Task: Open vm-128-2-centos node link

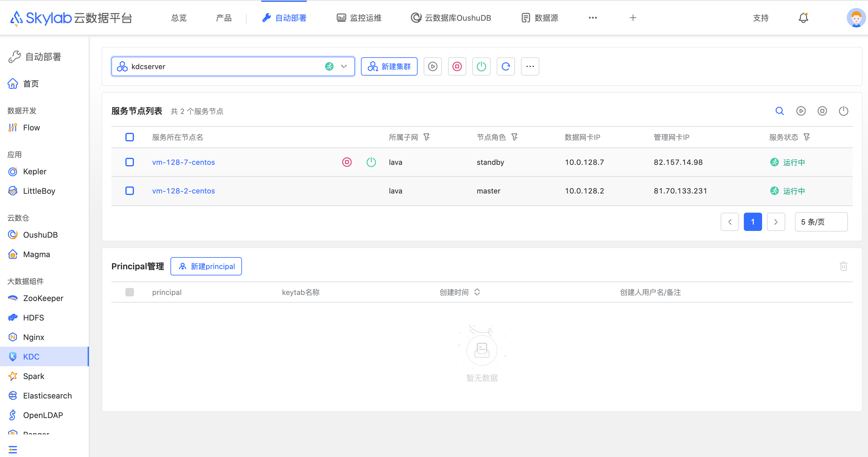Action: (x=183, y=191)
